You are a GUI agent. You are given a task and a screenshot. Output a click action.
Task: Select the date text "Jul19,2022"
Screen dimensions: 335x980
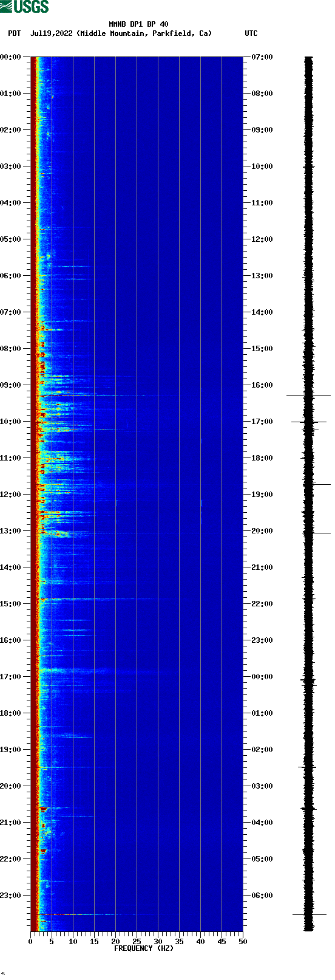(51, 33)
